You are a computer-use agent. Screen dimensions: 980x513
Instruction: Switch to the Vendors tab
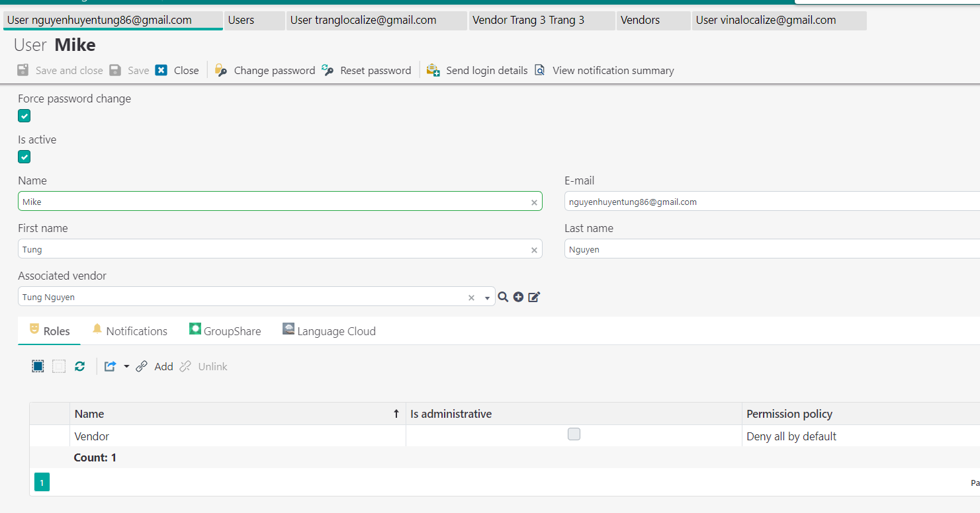[654, 20]
